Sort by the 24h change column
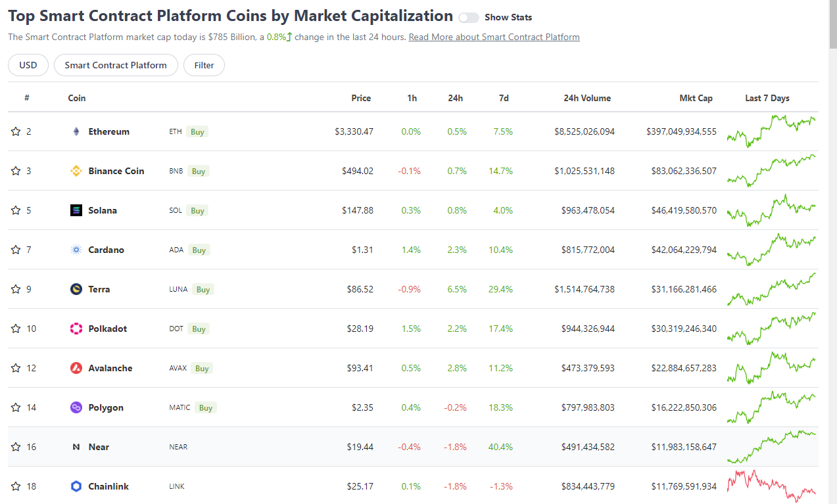Viewport: 837px width, 504px height. click(x=456, y=98)
